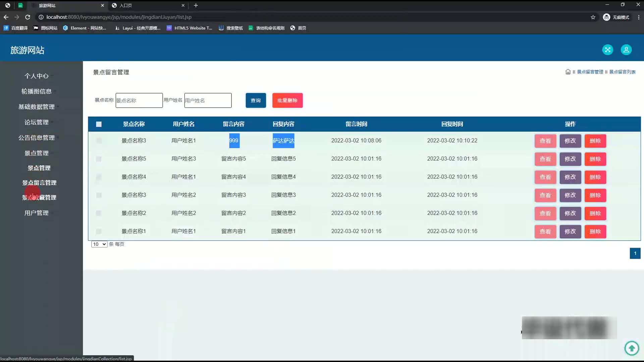
Task: Click the home icon in breadcrumb
Action: [568, 72]
